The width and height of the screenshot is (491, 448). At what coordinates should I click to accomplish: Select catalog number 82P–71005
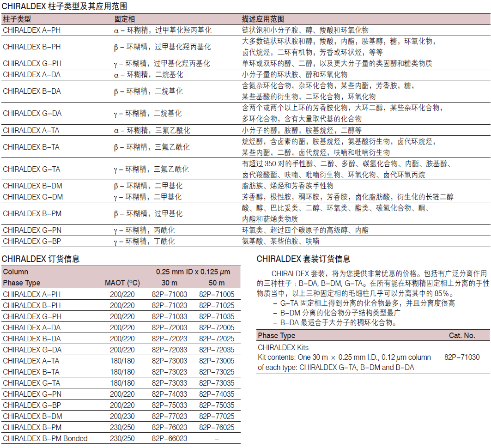217,294
